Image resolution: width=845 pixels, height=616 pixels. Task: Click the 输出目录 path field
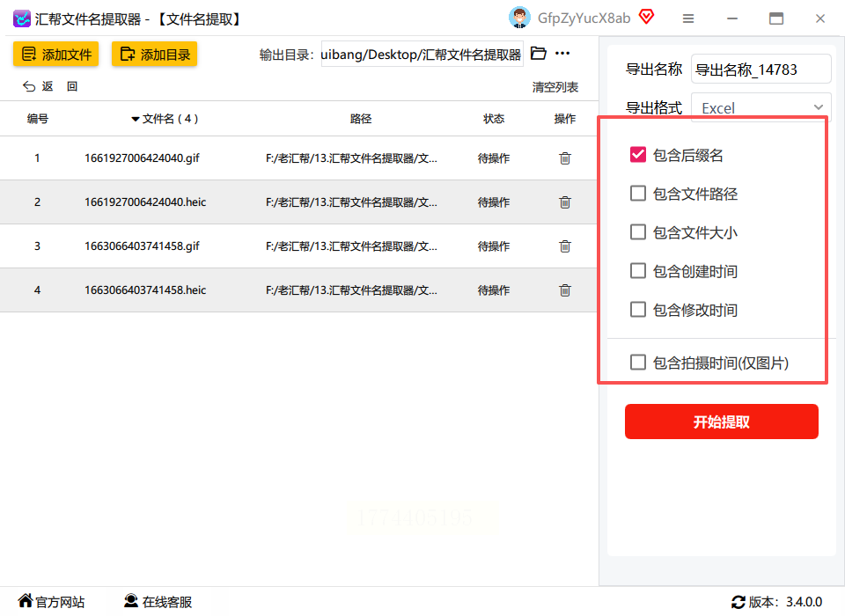[x=422, y=55]
